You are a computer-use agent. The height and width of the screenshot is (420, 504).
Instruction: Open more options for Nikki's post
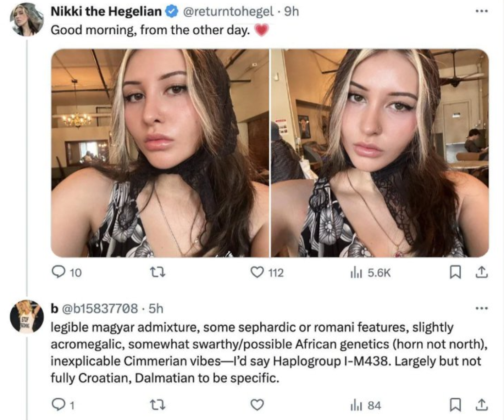coord(482,11)
